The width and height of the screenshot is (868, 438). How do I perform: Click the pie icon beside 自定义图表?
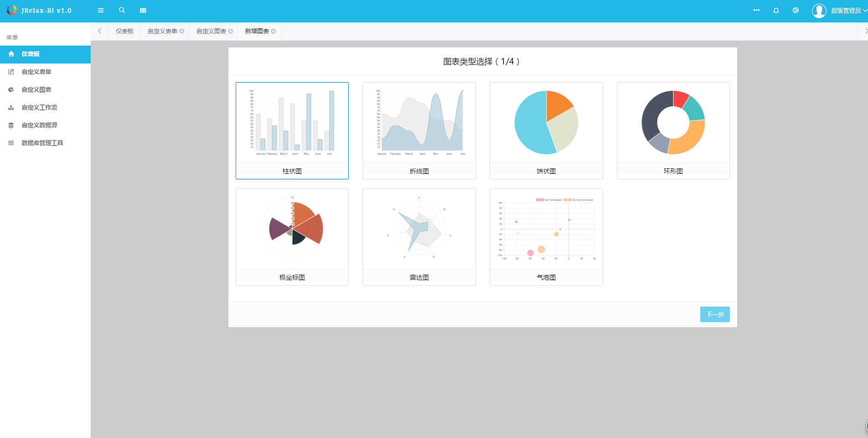[11, 89]
